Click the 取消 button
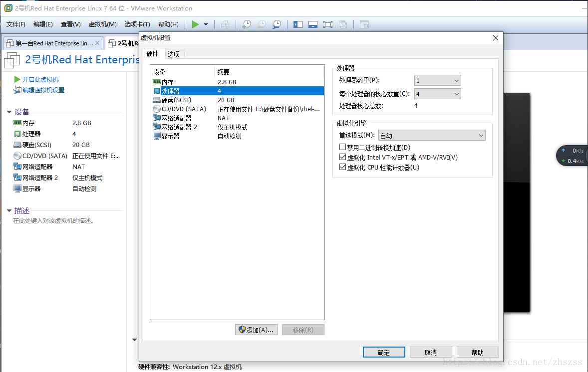This screenshot has width=588, height=372. point(430,352)
